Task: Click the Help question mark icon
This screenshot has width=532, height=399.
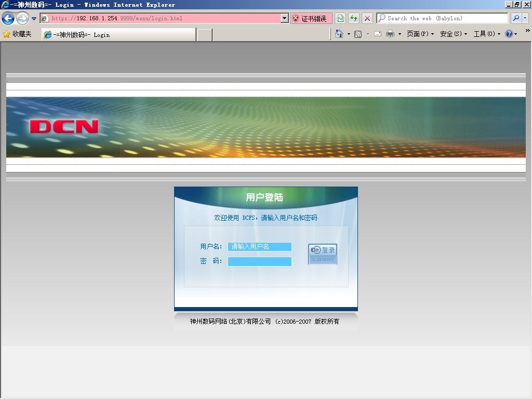Action: (x=509, y=34)
